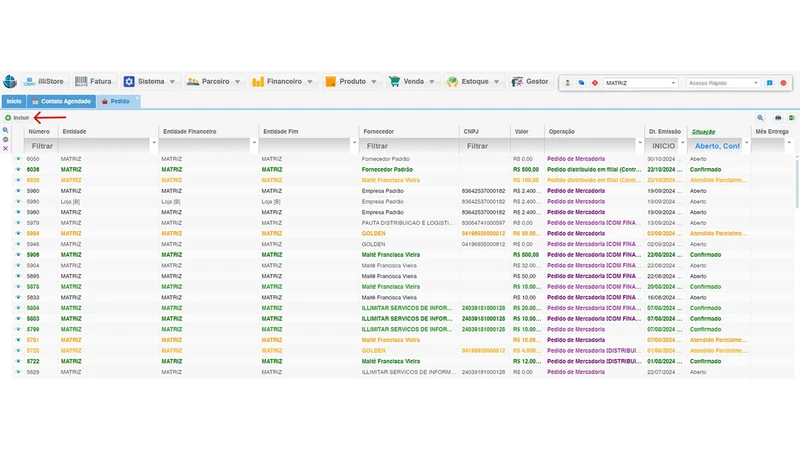Click the search magnifier icon above Situação column
Screen dimensions: 800x450
coord(760,118)
